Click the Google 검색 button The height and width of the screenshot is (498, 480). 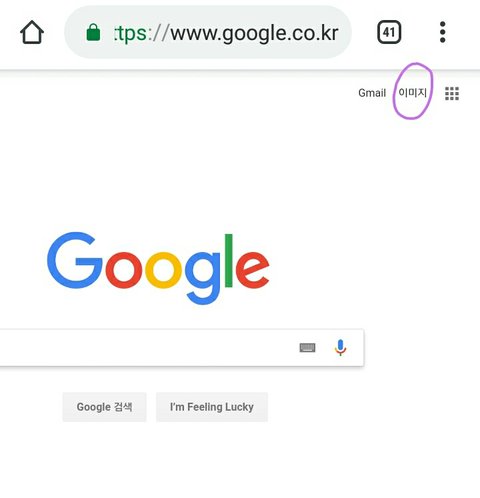(104, 407)
